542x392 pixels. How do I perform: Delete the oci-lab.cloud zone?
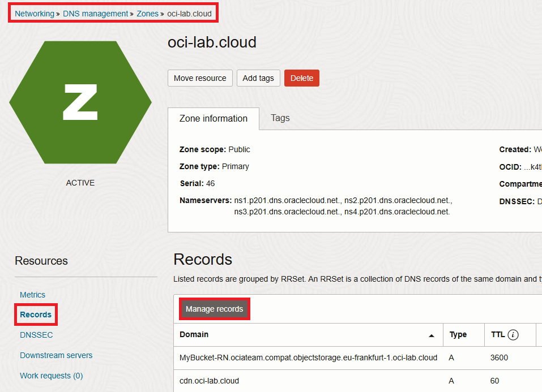click(x=301, y=78)
